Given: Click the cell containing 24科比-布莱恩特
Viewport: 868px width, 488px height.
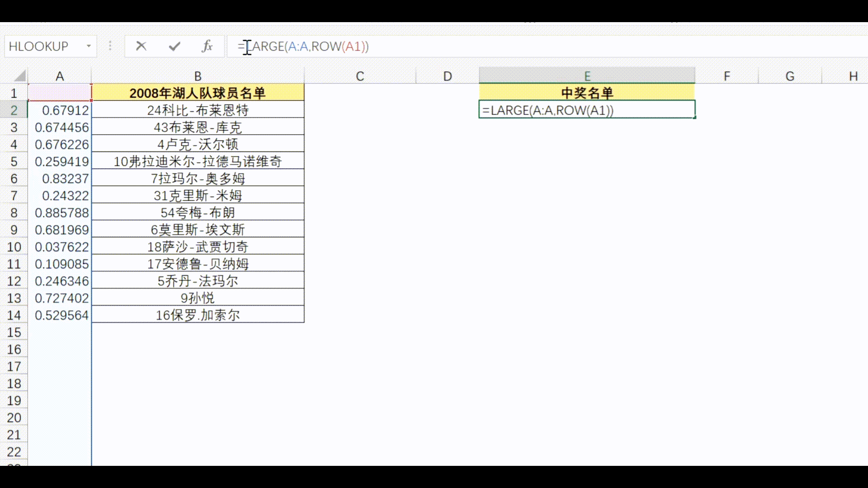Looking at the screenshot, I should (198, 110).
